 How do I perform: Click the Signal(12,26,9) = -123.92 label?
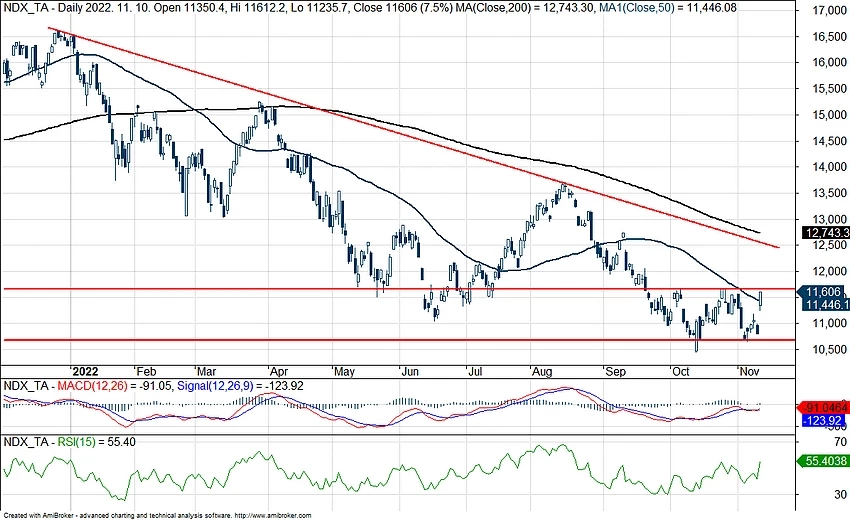coord(241,386)
